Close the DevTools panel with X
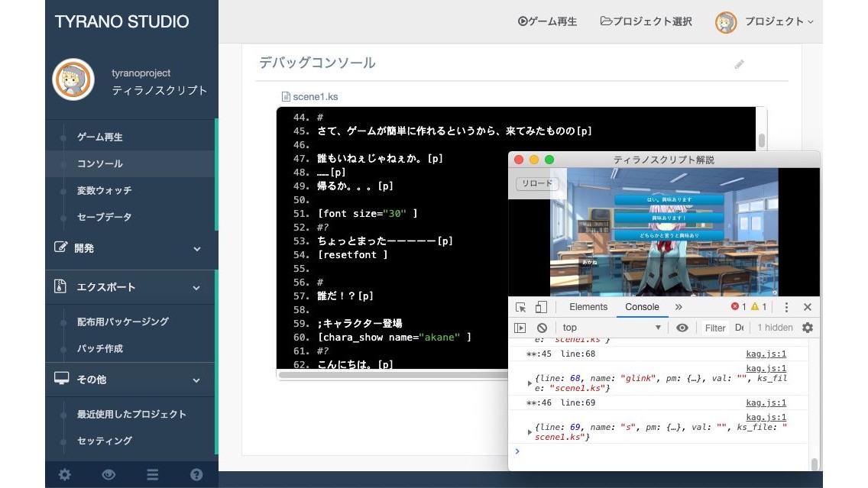Image resolution: width=868 pixels, height=488 pixels. [x=808, y=307]
